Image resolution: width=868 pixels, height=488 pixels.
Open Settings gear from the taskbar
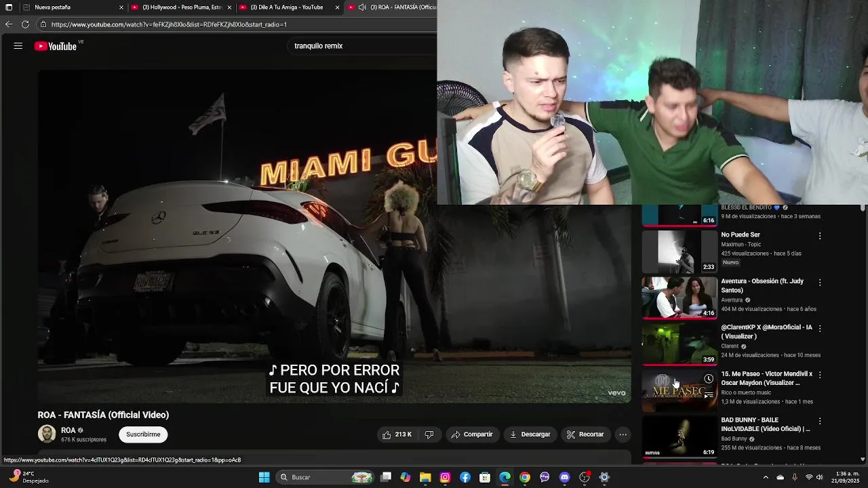tap(604, 477)
